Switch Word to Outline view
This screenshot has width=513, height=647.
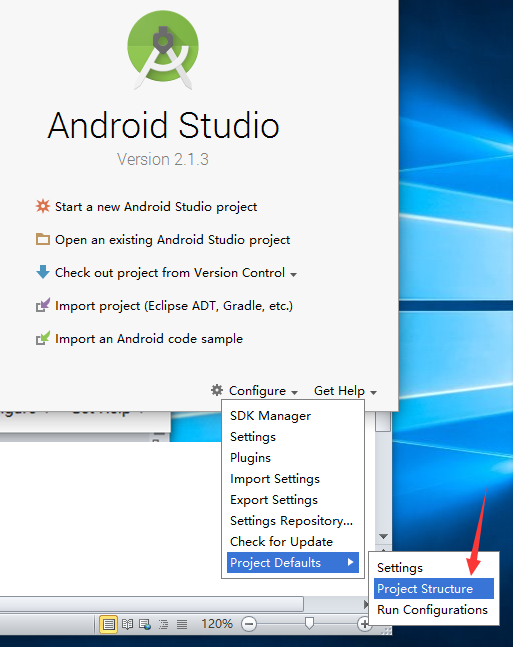tap(163, 624)
